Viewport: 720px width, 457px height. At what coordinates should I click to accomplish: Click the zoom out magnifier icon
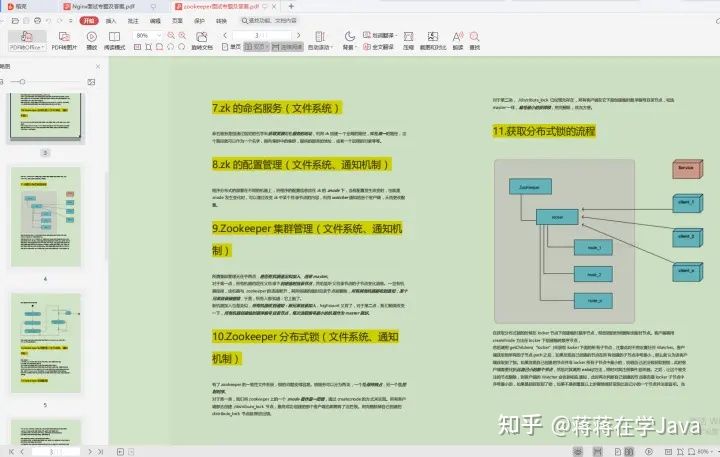coord(171,35)
